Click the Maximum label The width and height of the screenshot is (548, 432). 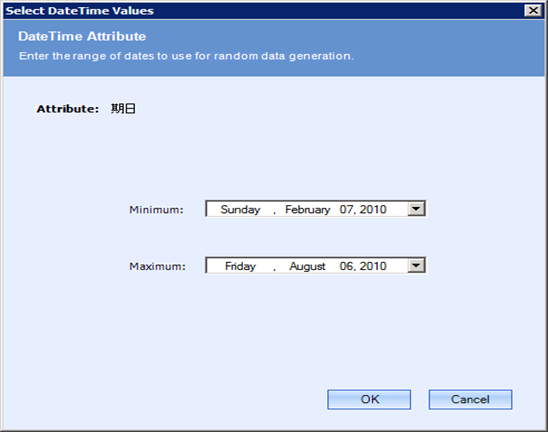157,266
